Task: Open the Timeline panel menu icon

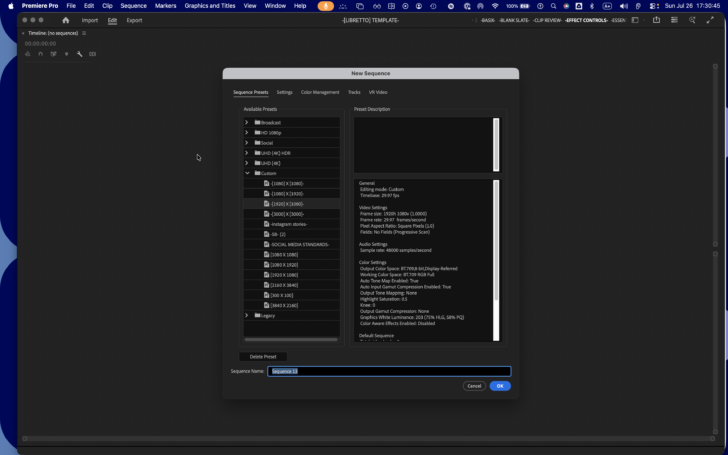Action: point(84,33)
